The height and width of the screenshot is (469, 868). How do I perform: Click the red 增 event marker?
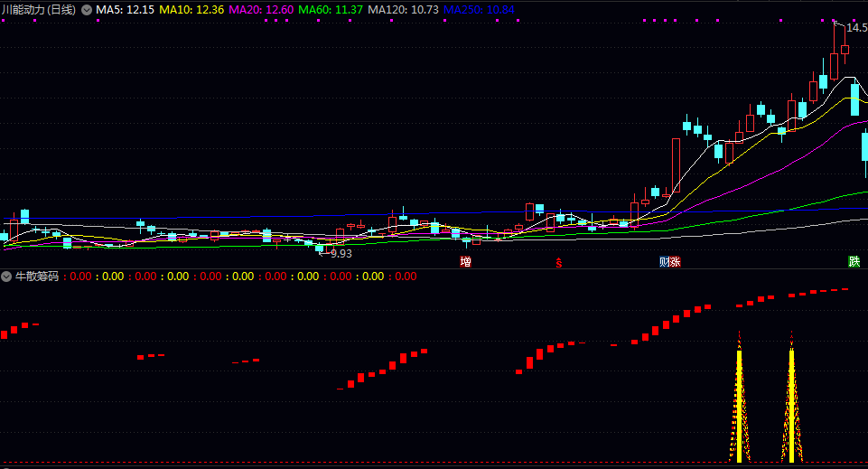pos(465,262)
